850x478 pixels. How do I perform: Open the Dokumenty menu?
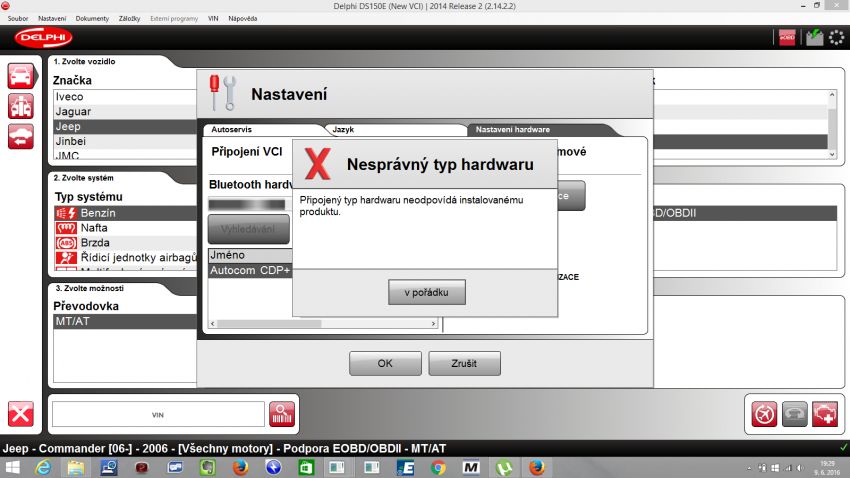tap(92, 18)
